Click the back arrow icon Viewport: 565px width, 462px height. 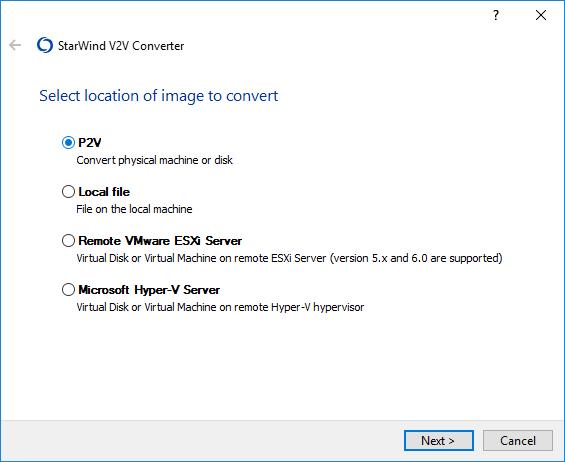(15, 45)
